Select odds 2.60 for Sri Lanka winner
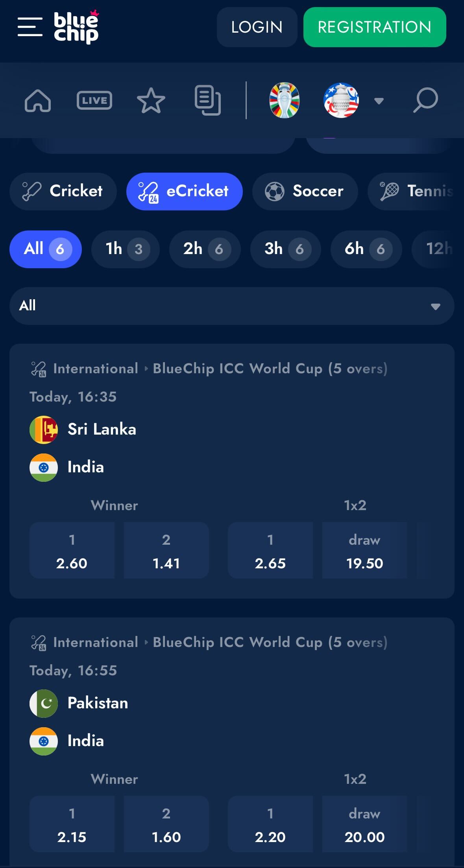 [72, 550]
